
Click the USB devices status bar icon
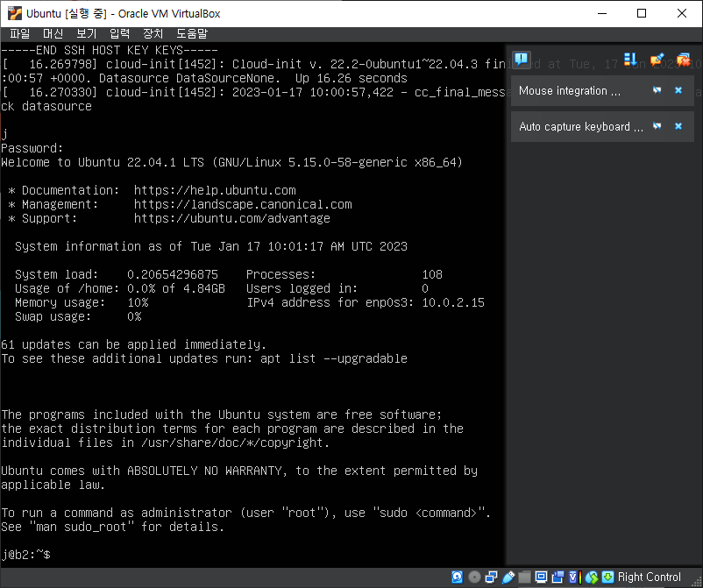(508, 577)
